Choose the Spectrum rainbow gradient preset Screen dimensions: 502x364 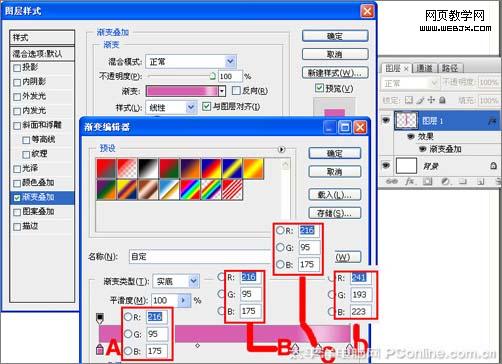tap(190, 190)
